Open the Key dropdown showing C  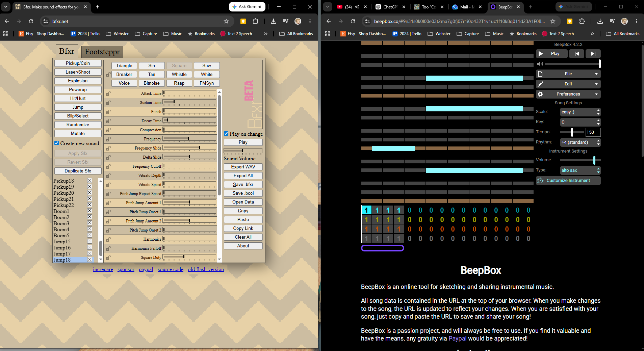point(580,122)
